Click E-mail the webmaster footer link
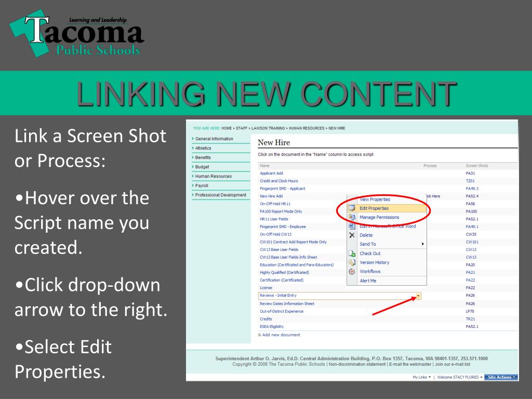 click(410, 364)
